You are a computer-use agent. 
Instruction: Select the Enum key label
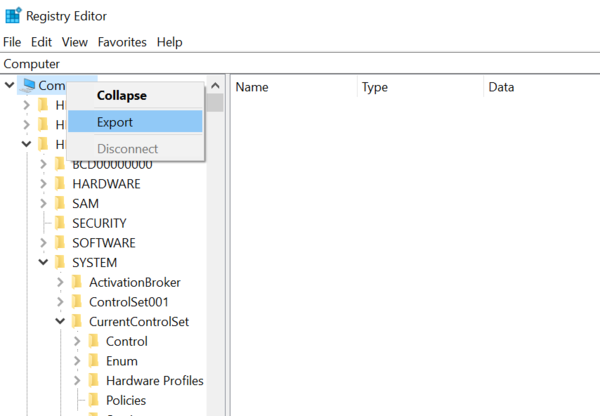tap(122, 361)
